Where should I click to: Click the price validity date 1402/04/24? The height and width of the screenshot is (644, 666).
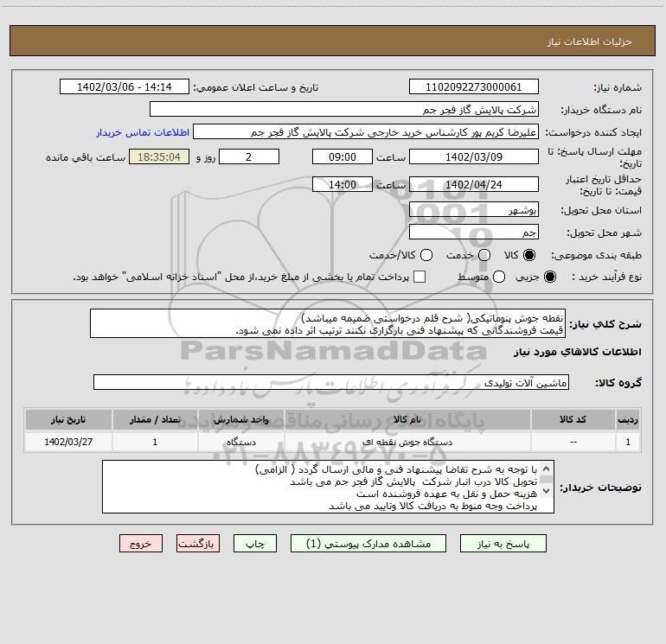(x=474, y=184)
